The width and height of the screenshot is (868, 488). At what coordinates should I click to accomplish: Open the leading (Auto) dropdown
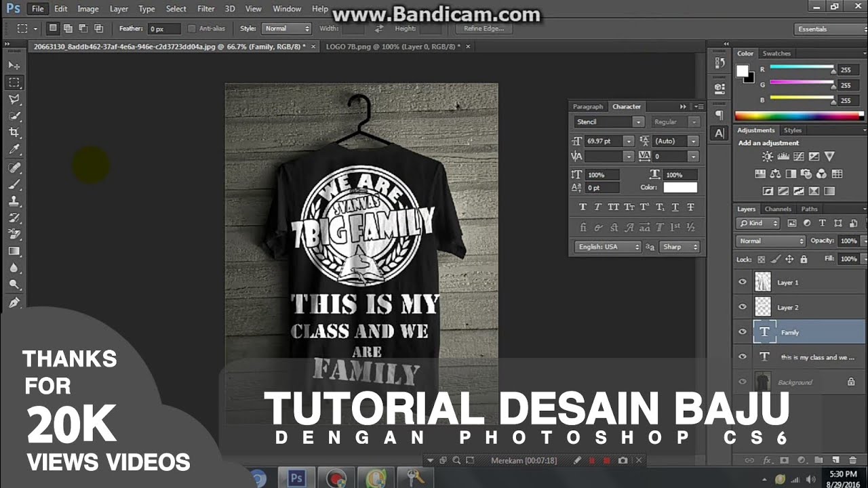point(693,141)
